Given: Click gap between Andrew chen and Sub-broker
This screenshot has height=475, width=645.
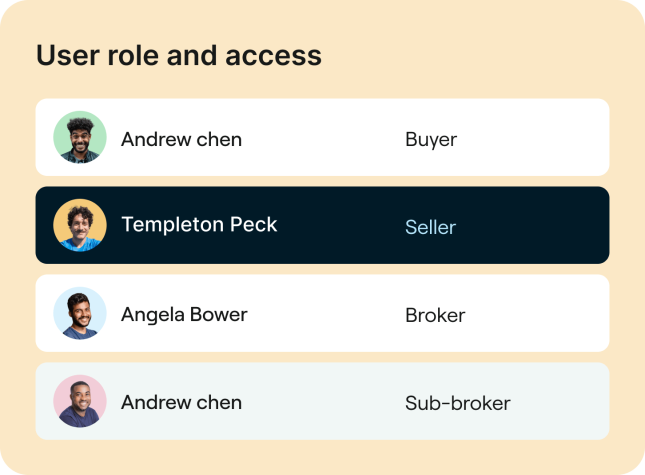Looking at the screenshot, I should [322, 402].
